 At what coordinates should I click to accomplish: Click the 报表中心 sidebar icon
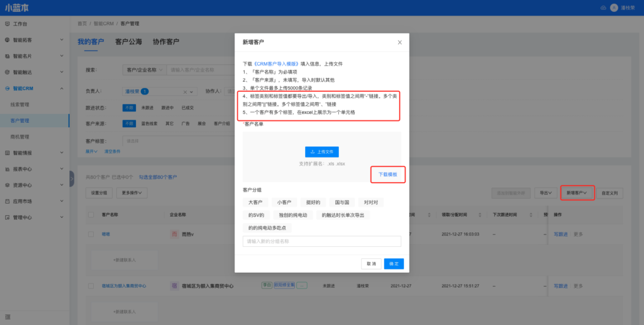click(x=7, y=169)
